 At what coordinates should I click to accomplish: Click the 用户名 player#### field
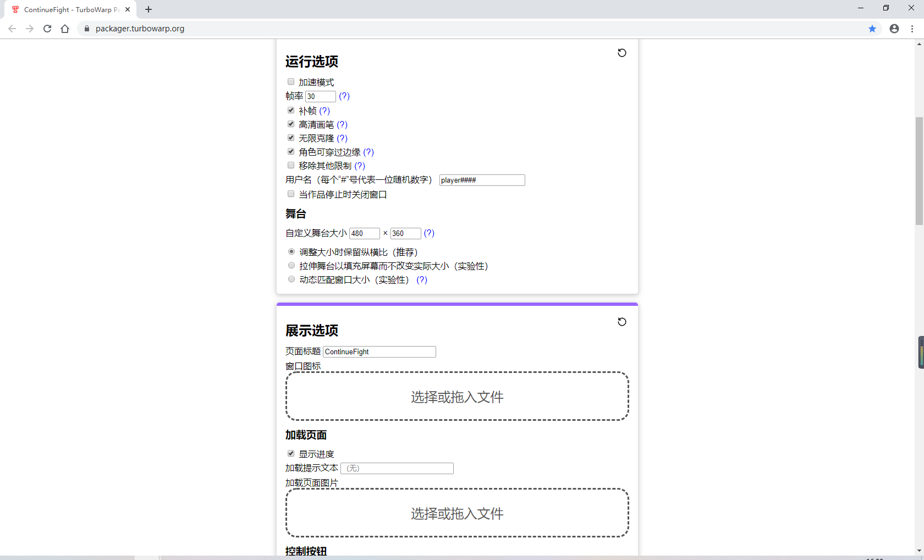point(482,180)
